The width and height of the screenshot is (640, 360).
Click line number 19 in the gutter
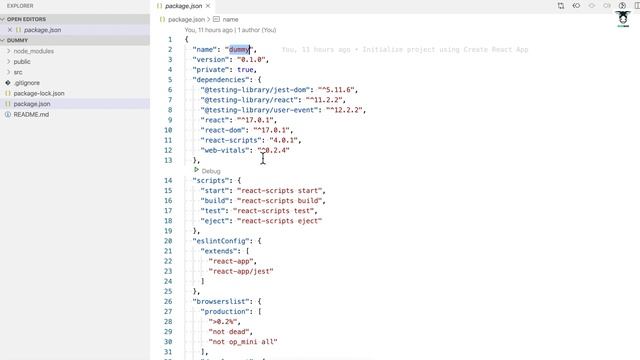pos(168,231)
